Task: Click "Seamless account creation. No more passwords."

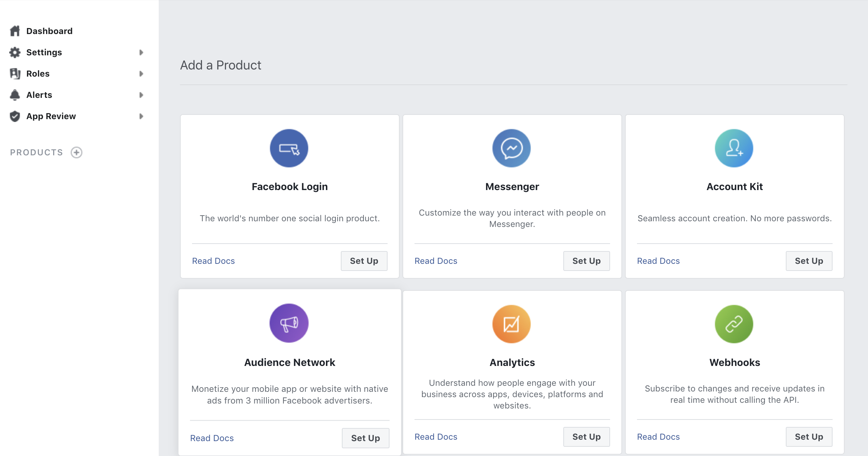Action: coord(735,218)
